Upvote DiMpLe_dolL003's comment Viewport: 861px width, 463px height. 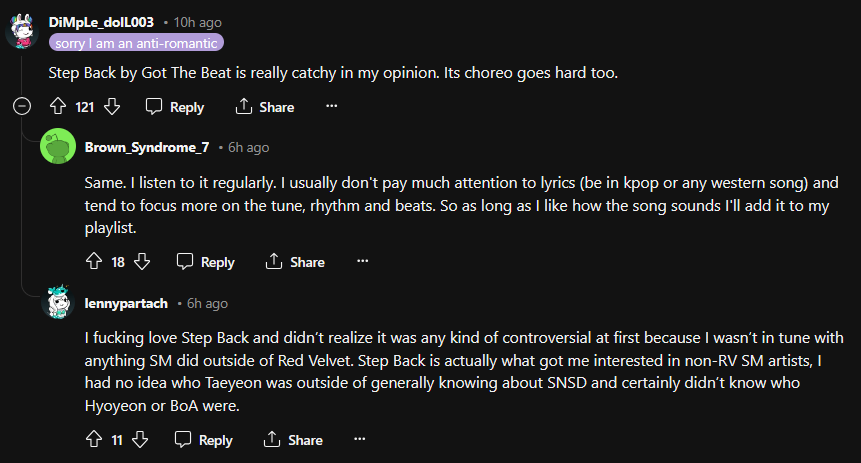(57, 107)
